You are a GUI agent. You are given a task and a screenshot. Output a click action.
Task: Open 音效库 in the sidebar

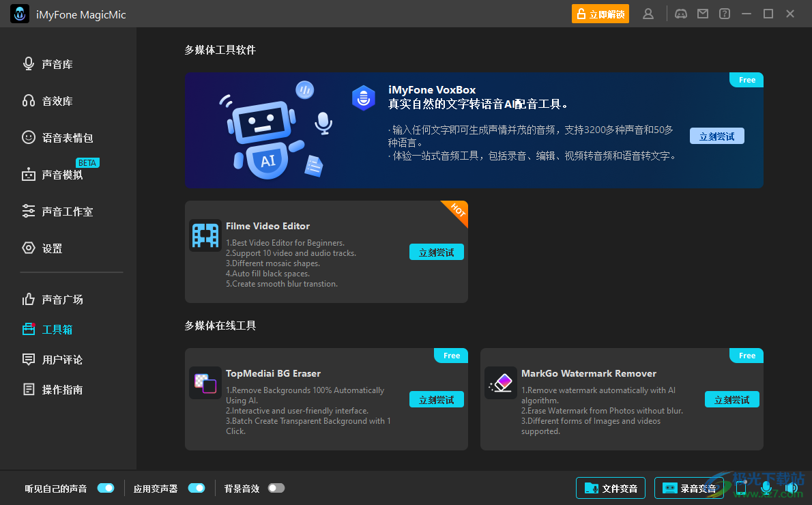click(x=48, y=101)
